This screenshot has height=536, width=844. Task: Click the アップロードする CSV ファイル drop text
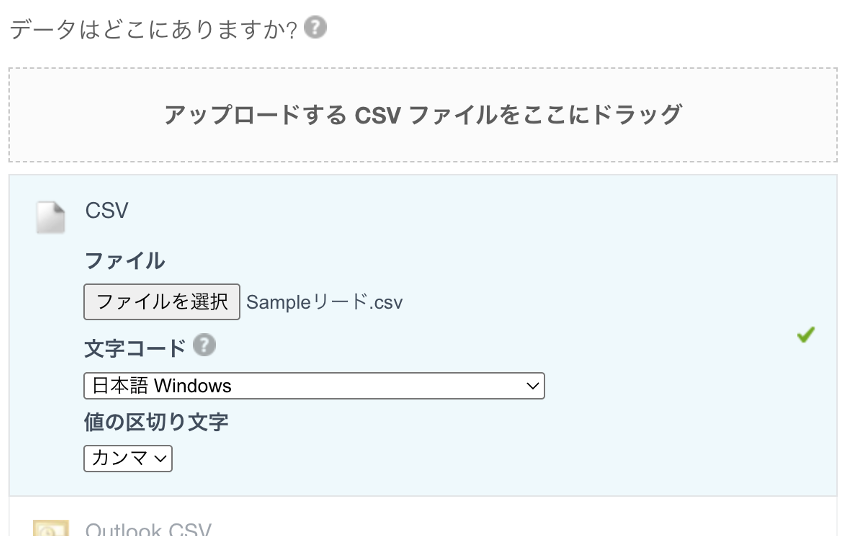(x=423, y=115)
